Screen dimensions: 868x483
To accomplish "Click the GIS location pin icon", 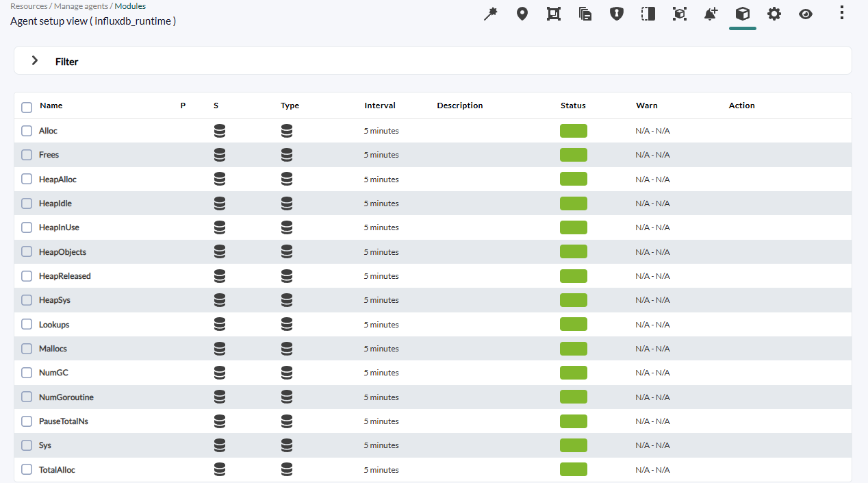I will [522, 14].
